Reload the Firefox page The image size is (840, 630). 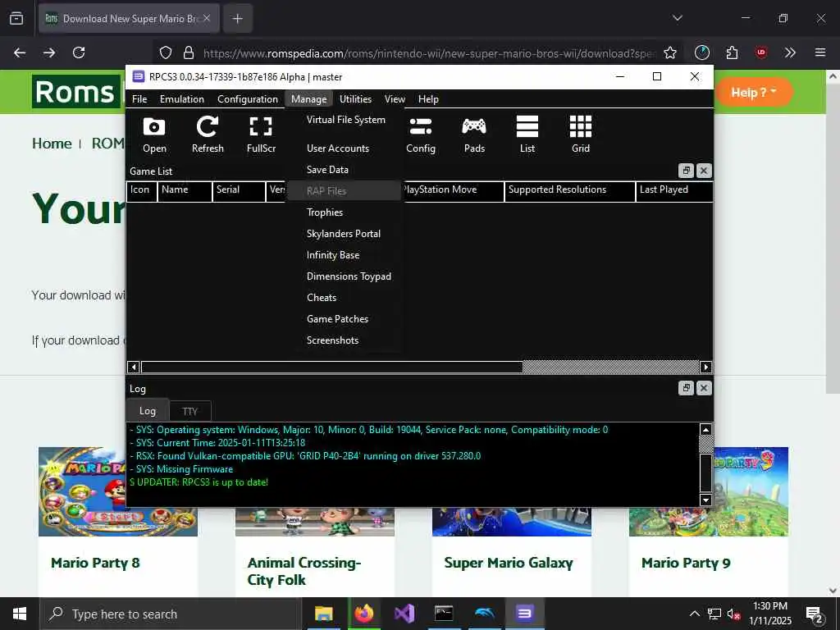[79, 52]
